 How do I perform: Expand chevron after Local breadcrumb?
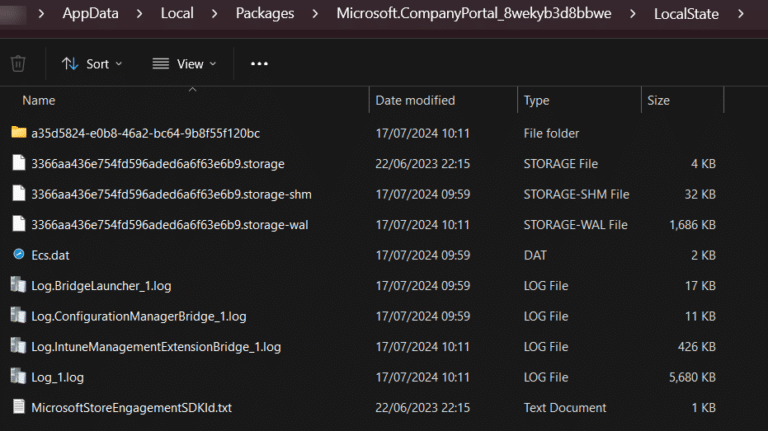click(x=215, y=14)
